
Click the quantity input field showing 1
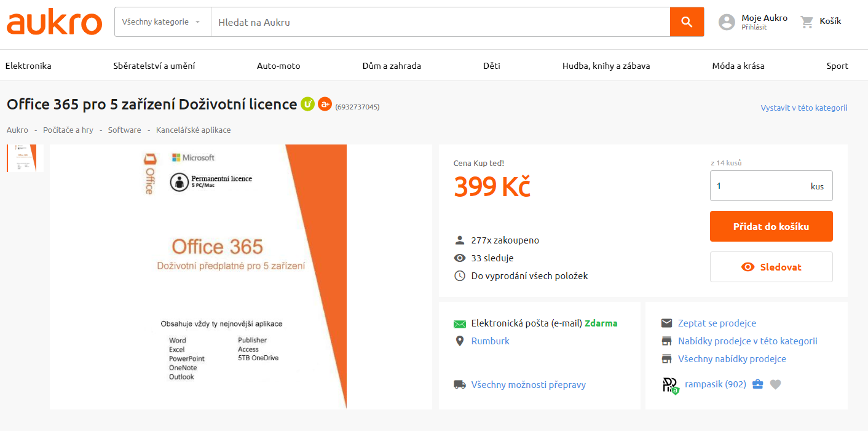771,186
